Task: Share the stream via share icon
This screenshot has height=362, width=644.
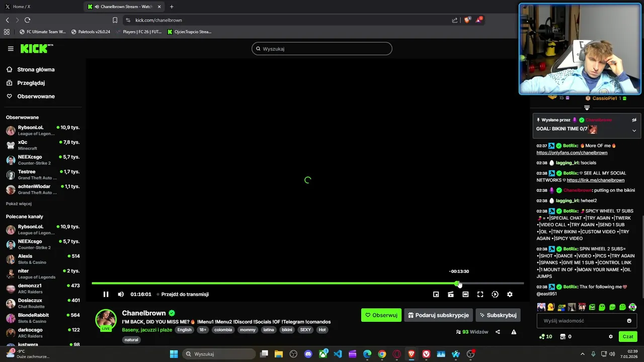Action: [498, 332]
